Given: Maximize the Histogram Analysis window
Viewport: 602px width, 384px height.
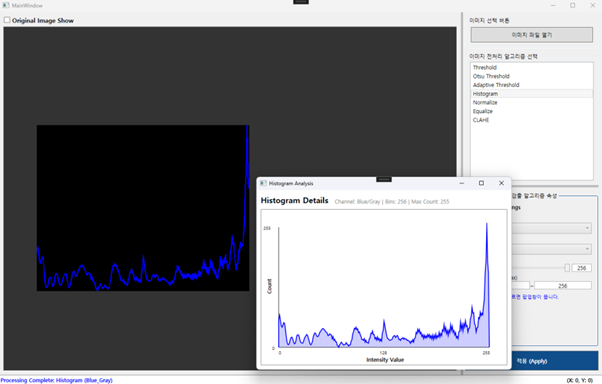Looking at the screenshot, I should pos(481,184).
